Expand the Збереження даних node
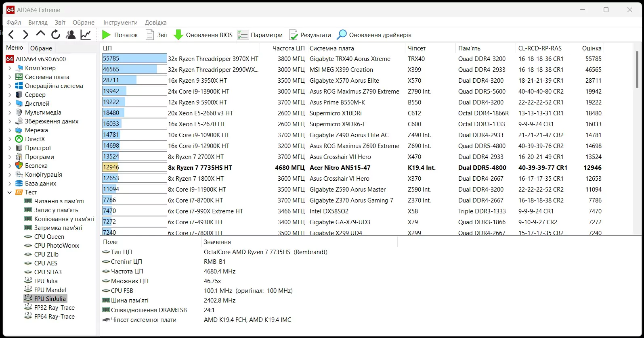Viewport: 644px width, 338px height. 10,121
